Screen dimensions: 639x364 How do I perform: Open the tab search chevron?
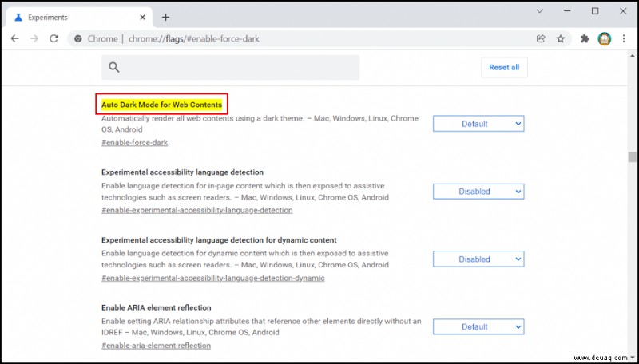(x=540, y=11)
